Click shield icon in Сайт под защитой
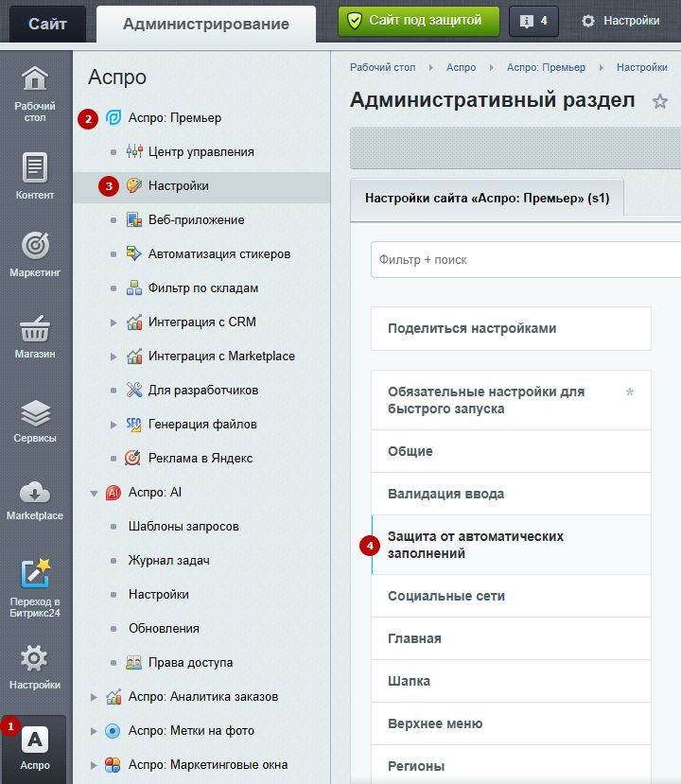Image resolution: width=681 pixels, height=784 pixels. [355, 21]
